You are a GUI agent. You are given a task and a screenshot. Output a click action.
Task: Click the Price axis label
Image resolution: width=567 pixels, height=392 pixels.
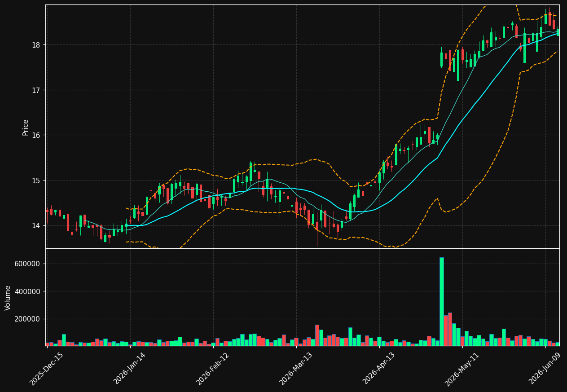26,127
